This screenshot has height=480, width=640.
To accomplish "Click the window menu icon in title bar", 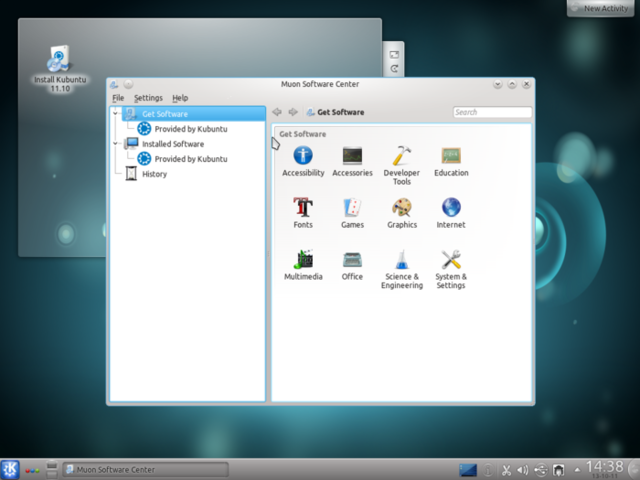I will (x=114, y=84).
